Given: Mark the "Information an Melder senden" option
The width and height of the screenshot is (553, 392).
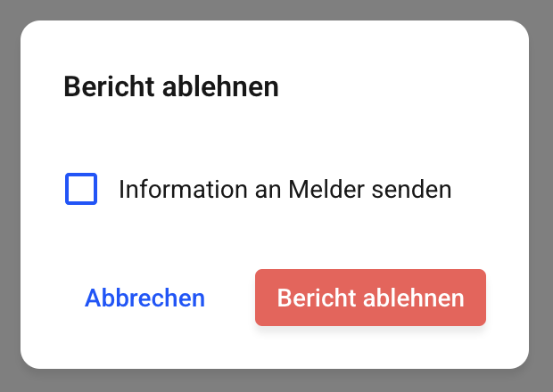Looking at the screenshot, I should 81,189.
